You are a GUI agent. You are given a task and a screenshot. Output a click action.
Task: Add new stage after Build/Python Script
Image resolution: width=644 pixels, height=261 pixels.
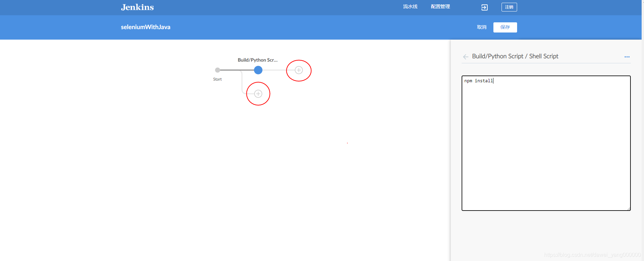[x=299, y=70]
